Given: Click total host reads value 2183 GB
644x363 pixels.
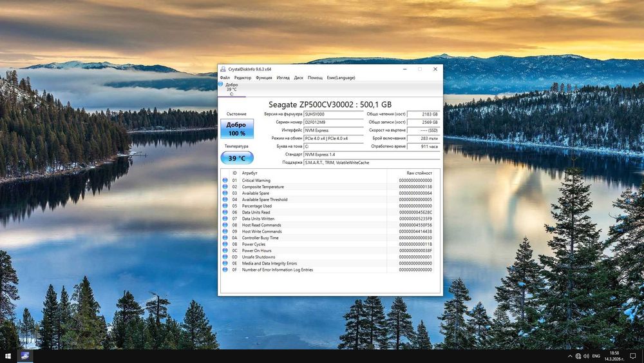Looking at the screenshot, I should [x=424, y=114].
